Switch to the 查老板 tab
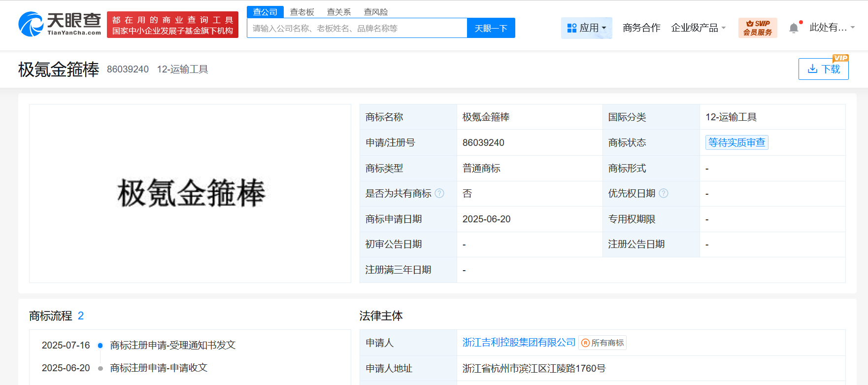868x385 pixels. click(x=302, y=12)
